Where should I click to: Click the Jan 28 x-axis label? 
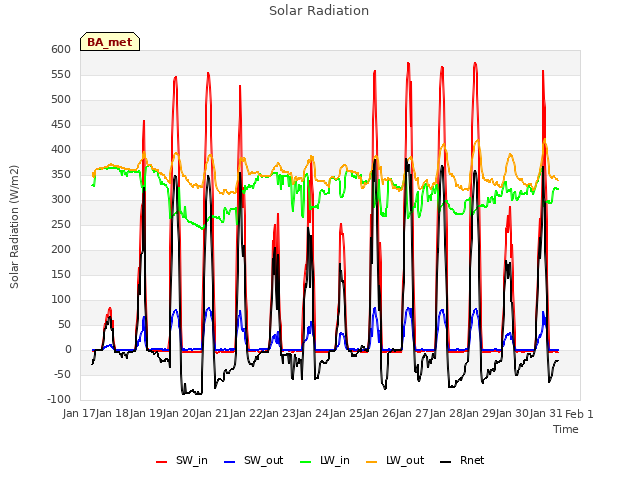coord(446,414)
